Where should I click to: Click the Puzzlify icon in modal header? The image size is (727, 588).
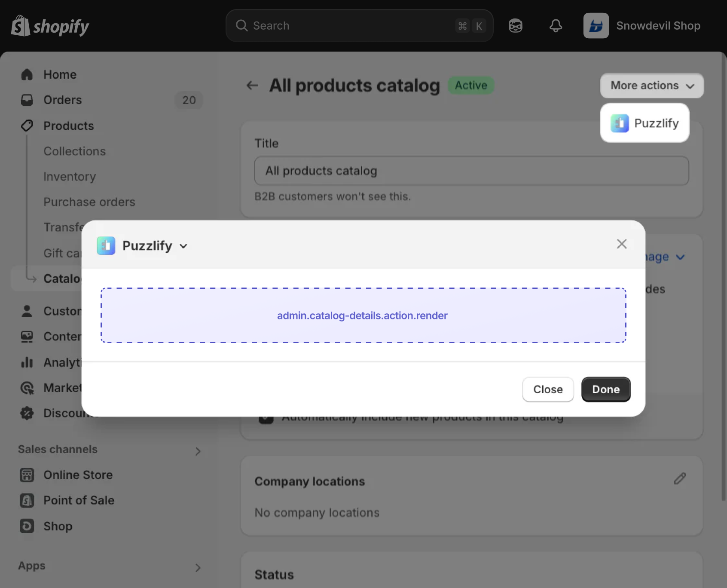click(106, 246)
